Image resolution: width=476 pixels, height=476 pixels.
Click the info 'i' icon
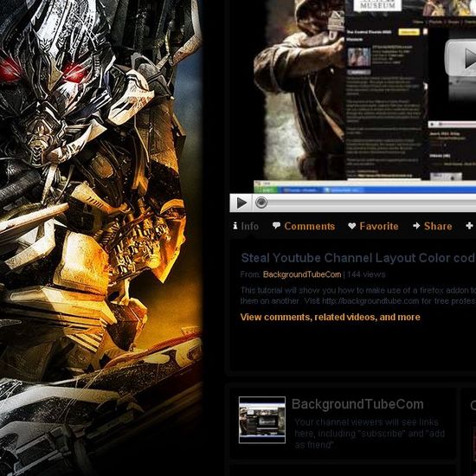[x=235, y=226]
